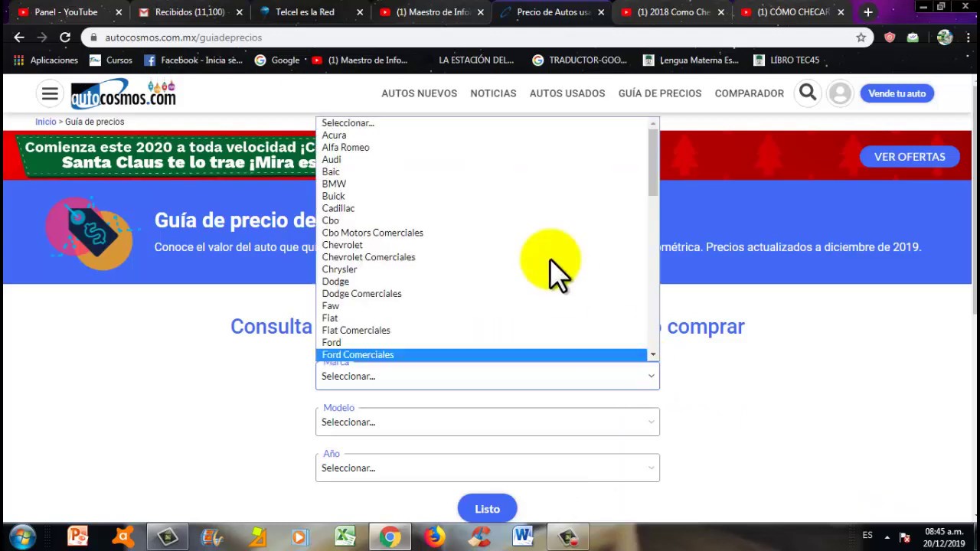Open the Marca dropdown
The width and height of the screenshot is (980, 551).
488,376
